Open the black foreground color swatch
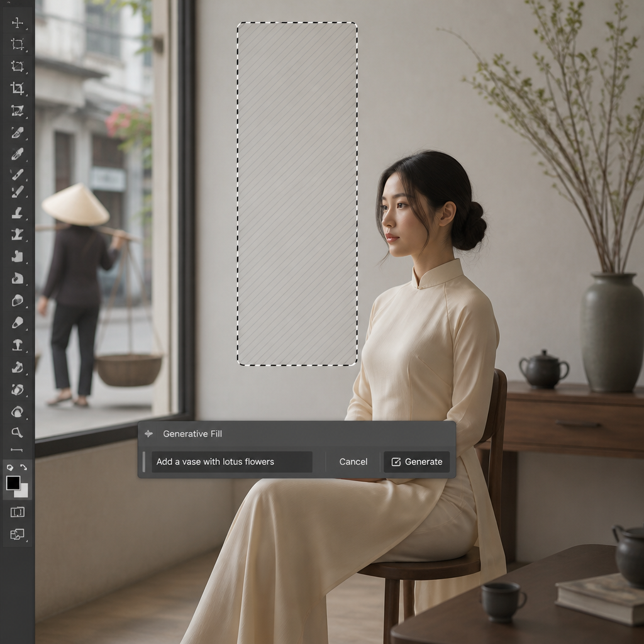The image size is (644, 644). 13,483
